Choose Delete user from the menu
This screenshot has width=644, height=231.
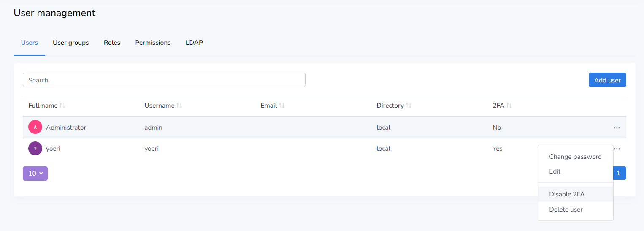[x=566, y=209]
